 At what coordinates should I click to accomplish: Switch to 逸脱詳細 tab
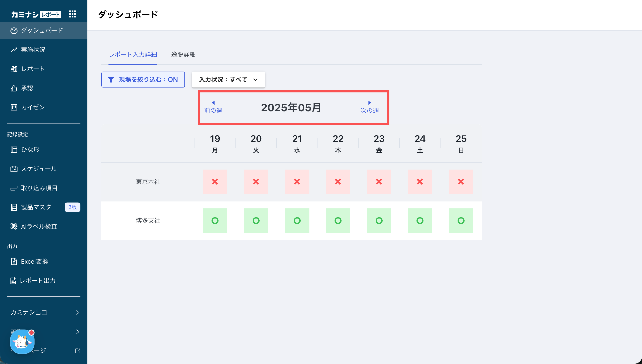[x=183, y=55]
